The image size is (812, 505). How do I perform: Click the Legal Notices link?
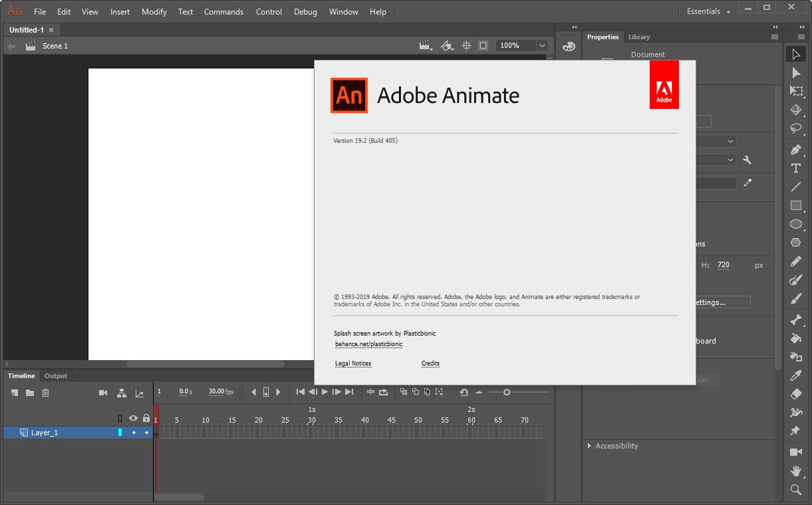pyautogui.click(x=353, y=363)
